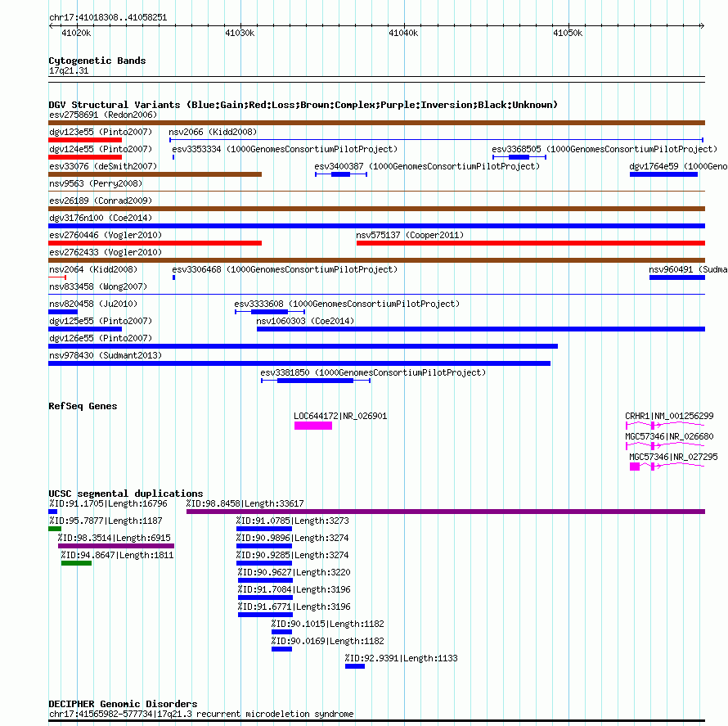
Task: Open the DGV Structural Variants track title
Action: (303, 105)
